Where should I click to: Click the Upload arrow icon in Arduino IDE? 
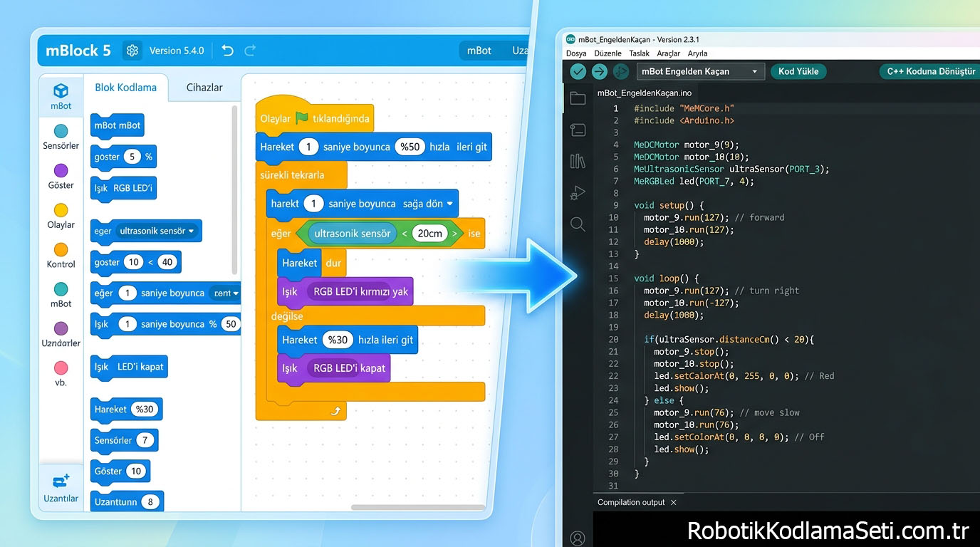[599, 71]
